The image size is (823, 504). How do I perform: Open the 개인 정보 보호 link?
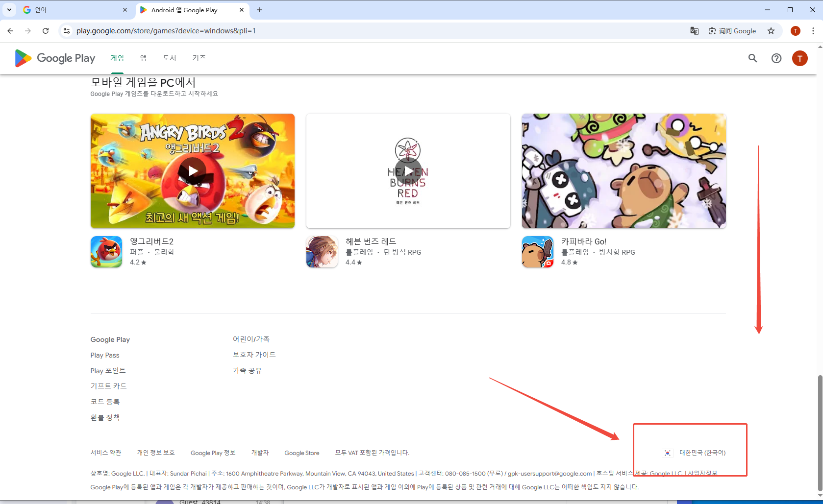156,453
